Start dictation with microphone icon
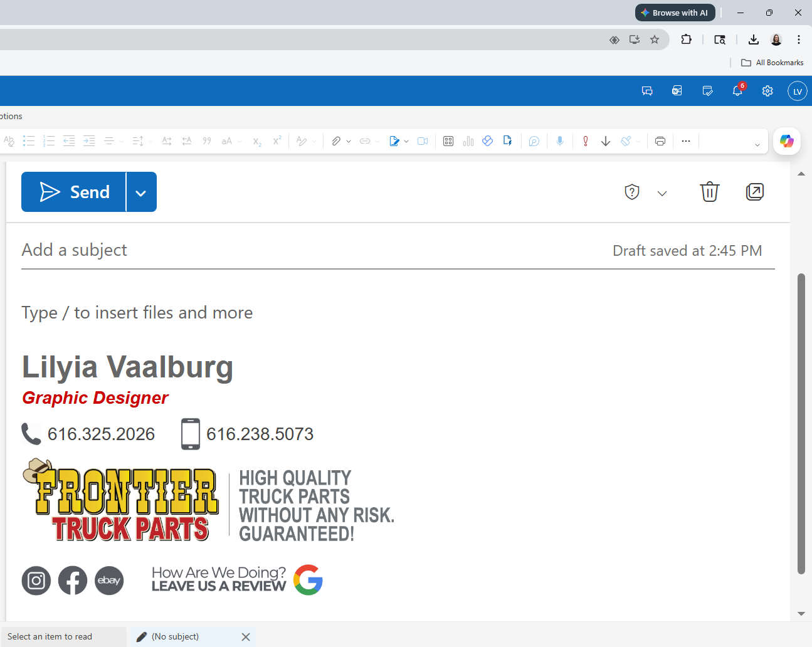 tap(560, 141)
